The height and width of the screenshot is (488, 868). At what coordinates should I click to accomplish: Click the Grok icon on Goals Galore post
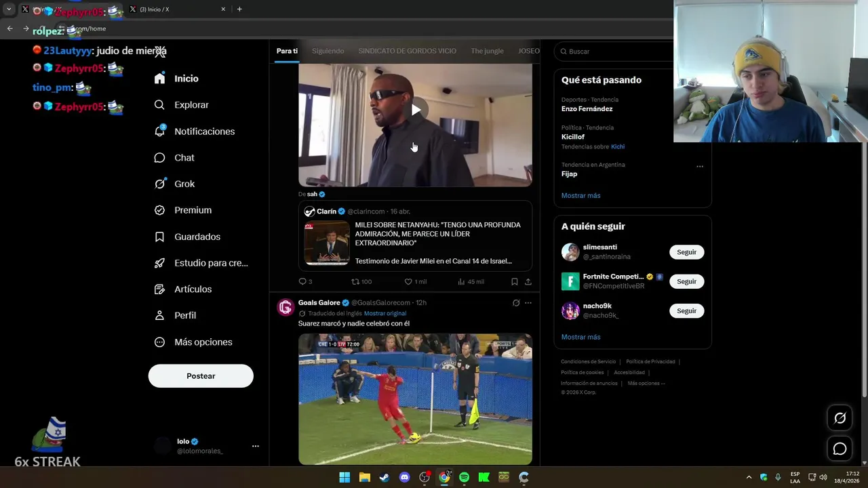tap(515, 303)
